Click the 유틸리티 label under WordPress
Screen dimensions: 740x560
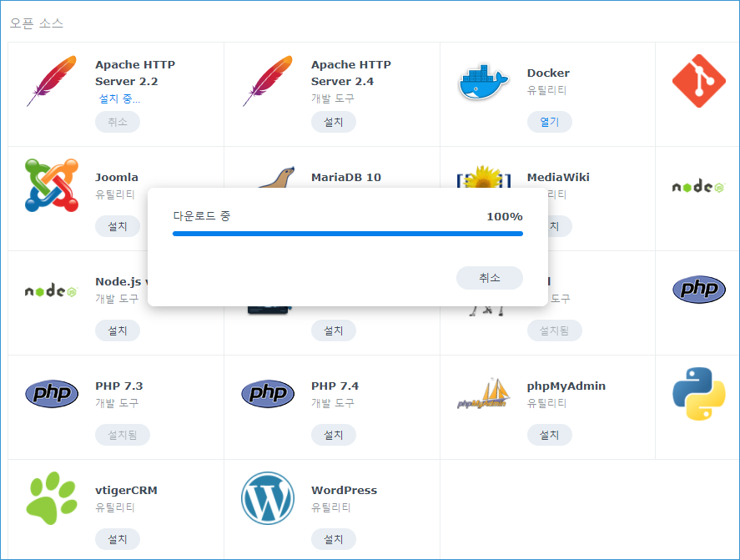331,507
